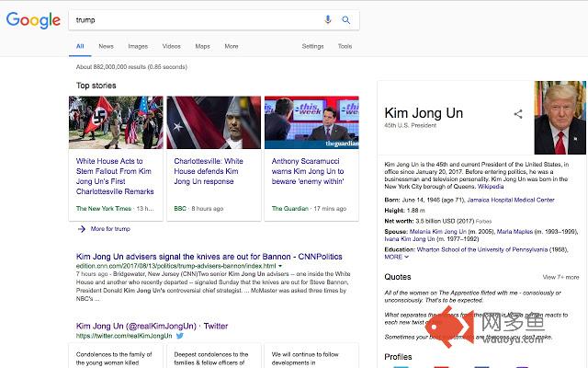Open Marla Maples link
588x368 pixels.
tap(514, 231)
